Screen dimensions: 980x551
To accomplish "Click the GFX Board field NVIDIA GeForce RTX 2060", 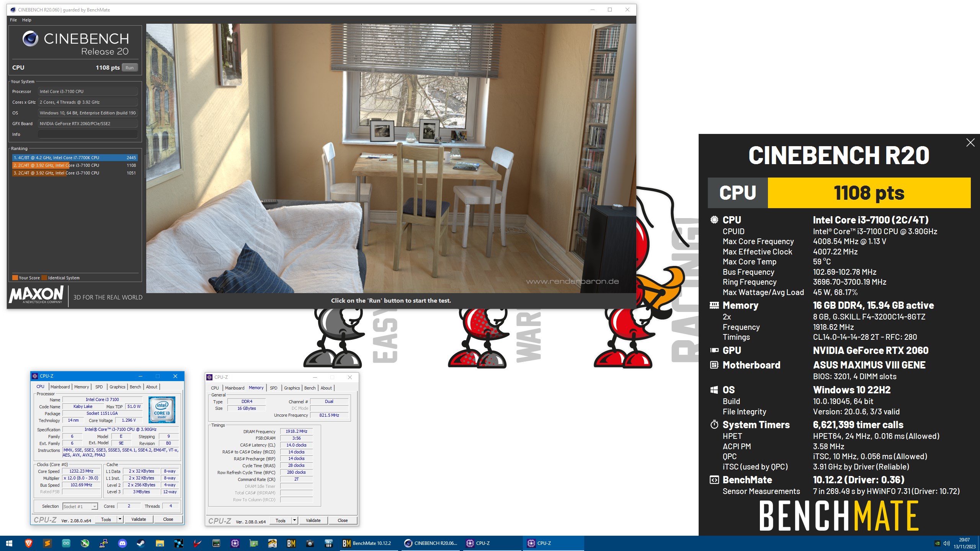I will (x=88, y=124).
